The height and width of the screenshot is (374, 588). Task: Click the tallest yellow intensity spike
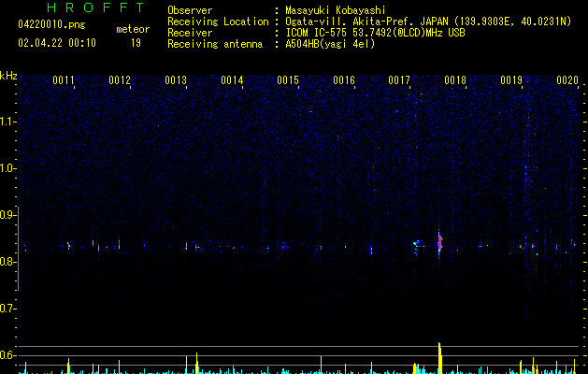pyautogui.click(x=440, y=358)
